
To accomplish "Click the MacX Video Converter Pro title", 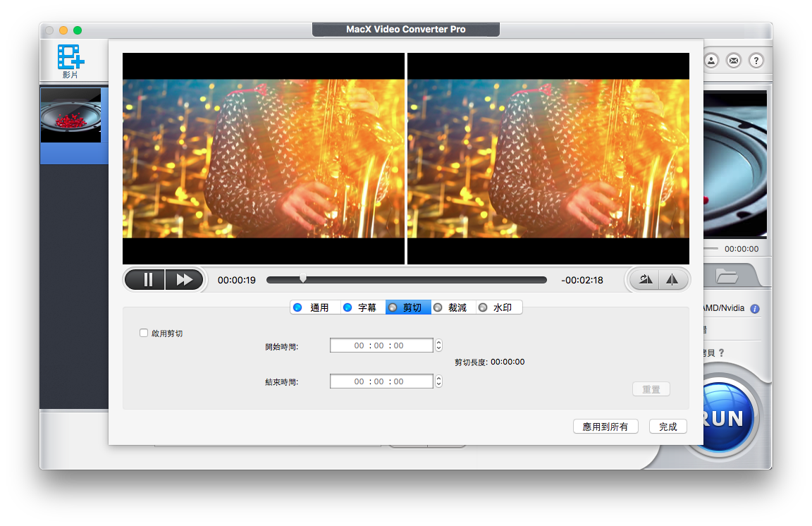I will 406,30.
